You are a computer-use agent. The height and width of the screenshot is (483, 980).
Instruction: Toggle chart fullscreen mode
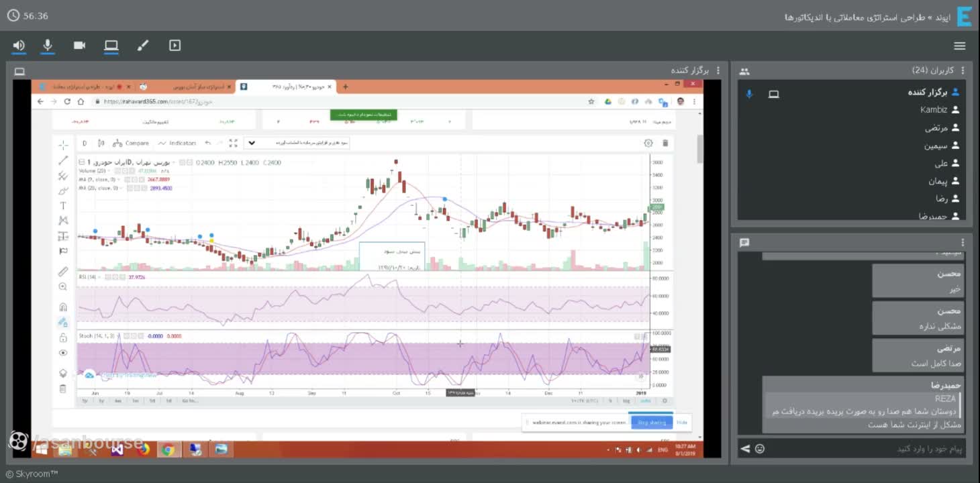pos(233,143)
